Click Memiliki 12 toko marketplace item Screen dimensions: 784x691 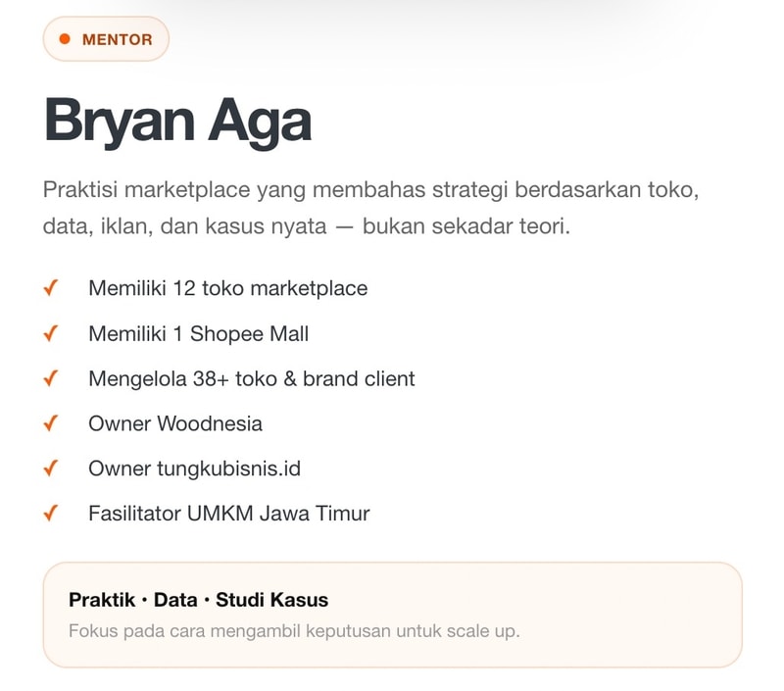coord(228,288)
